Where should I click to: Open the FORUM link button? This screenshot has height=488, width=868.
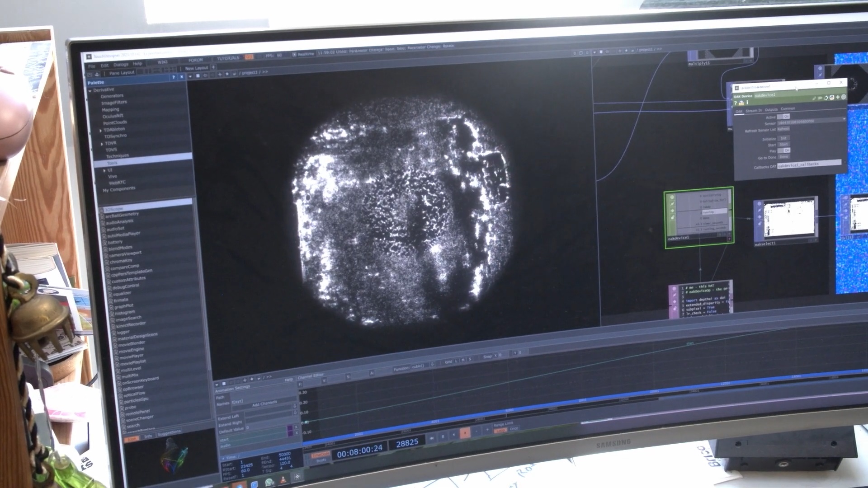tap(196, 60)
